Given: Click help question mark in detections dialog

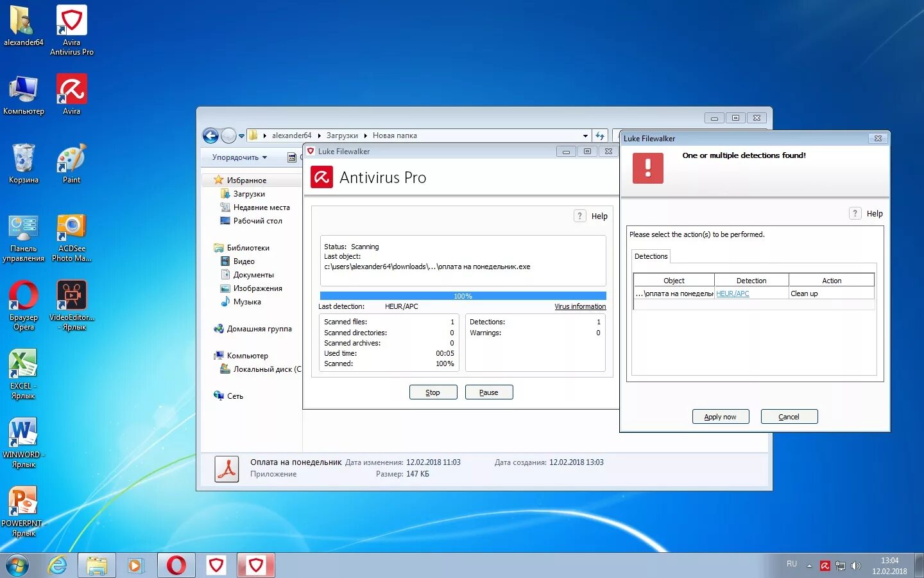Looking at the screenshot, I should (x=855, y=213).
